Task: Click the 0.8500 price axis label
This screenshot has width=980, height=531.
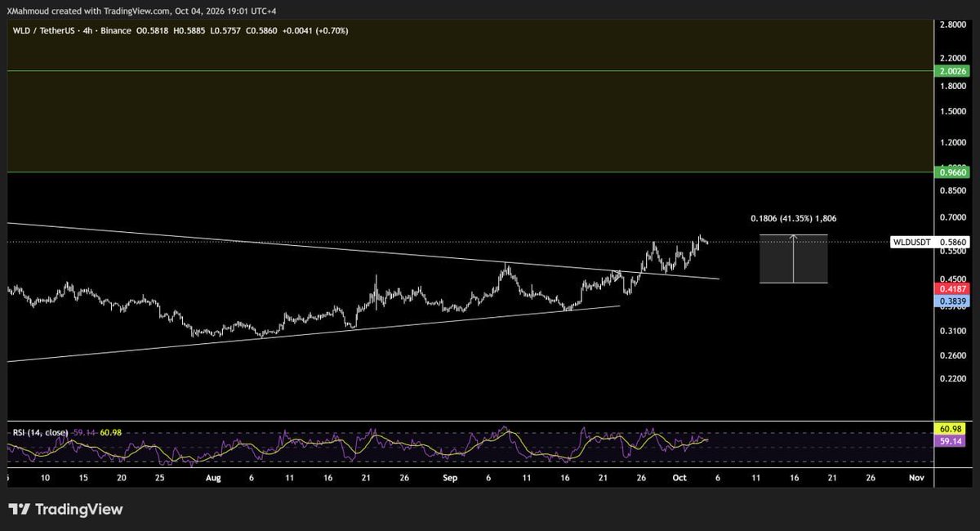Action: 953,190
